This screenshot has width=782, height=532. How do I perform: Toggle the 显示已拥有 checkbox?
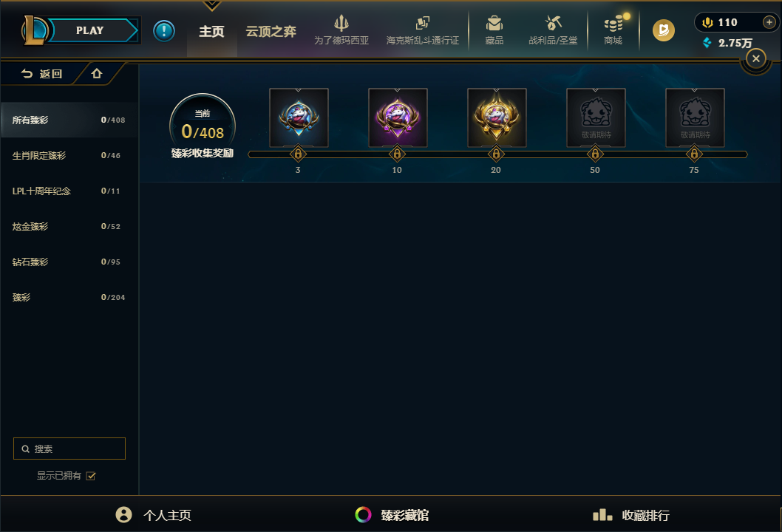[91, 476]
